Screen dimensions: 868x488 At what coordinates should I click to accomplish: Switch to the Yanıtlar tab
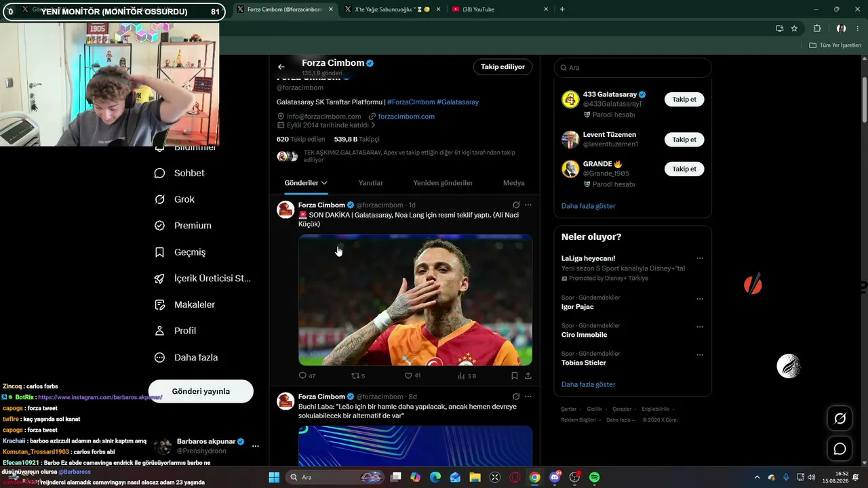pyautogui.click(x=370, y=183)
